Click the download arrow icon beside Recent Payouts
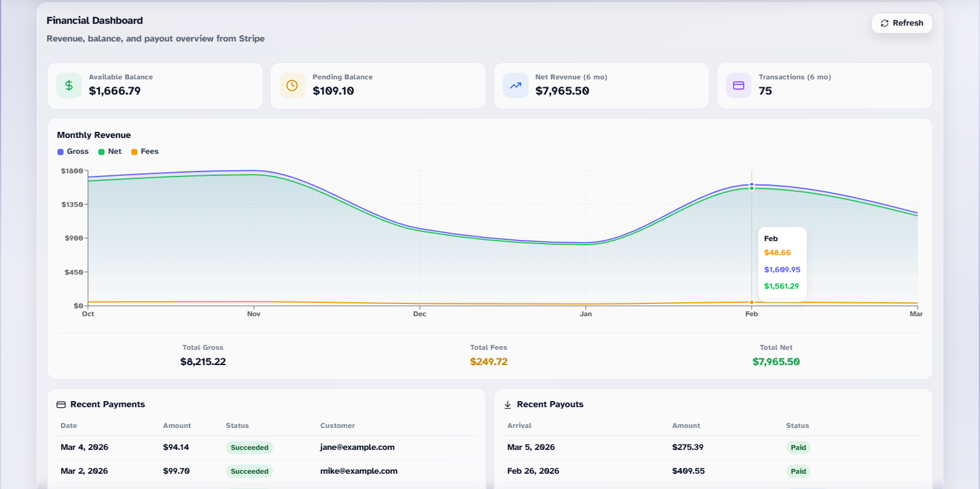The image size is (980, 489). [x=508, y=405]
